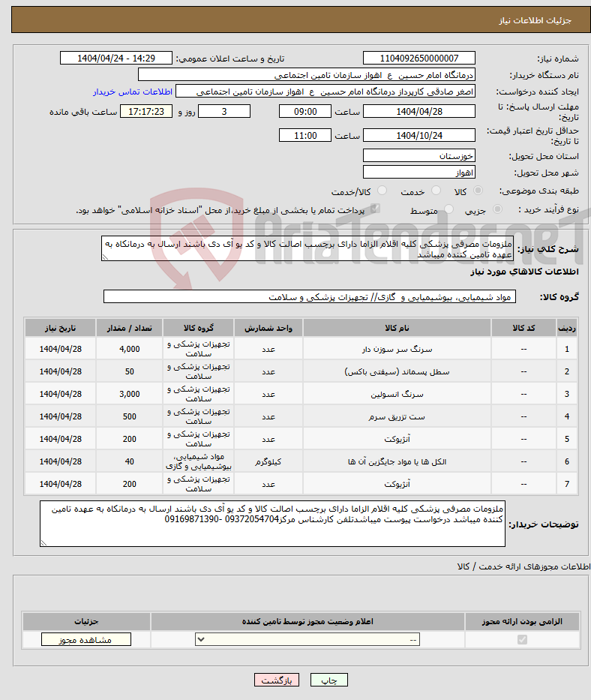Select the خدمت radio button

[x=436, y=191]
